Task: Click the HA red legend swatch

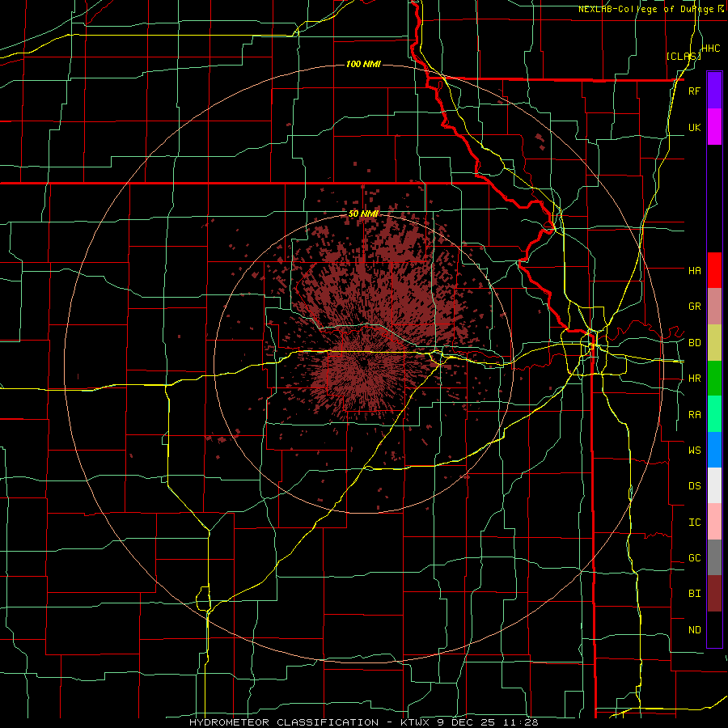Action: pyautogui.click(x=714, y=270)
